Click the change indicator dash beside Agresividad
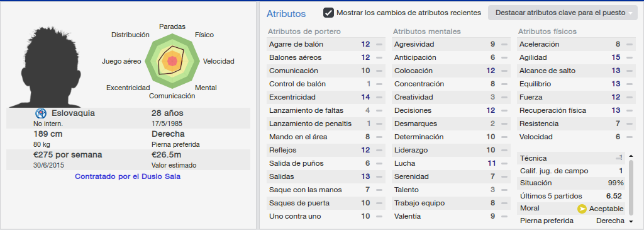The image size is (644, 230). [x=504, y=45]
